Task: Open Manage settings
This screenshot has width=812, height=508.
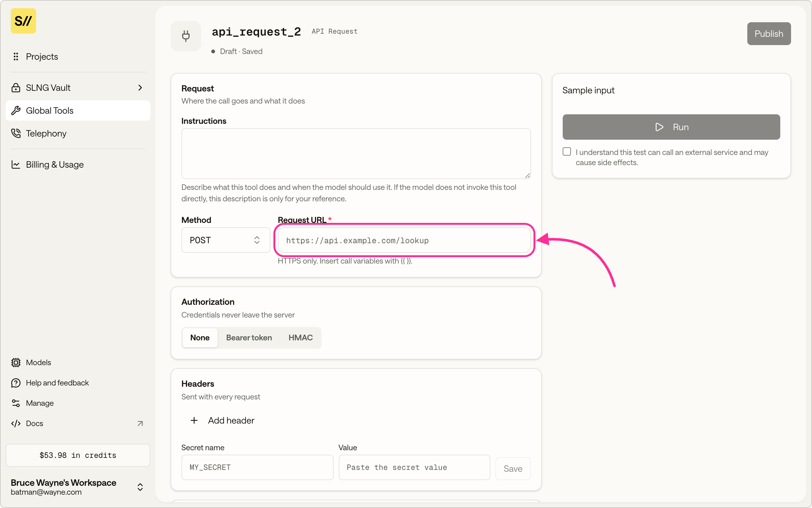Action: click(78, 403)
